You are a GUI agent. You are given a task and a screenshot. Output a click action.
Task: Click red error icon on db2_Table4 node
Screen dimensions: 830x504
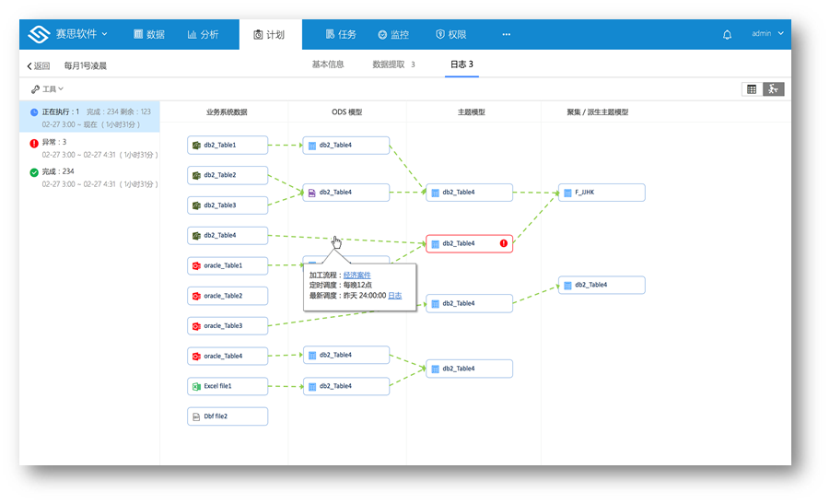504,243
